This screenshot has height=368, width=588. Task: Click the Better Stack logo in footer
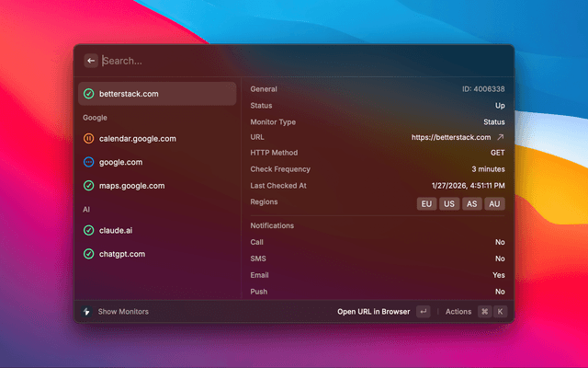[86, 312]
